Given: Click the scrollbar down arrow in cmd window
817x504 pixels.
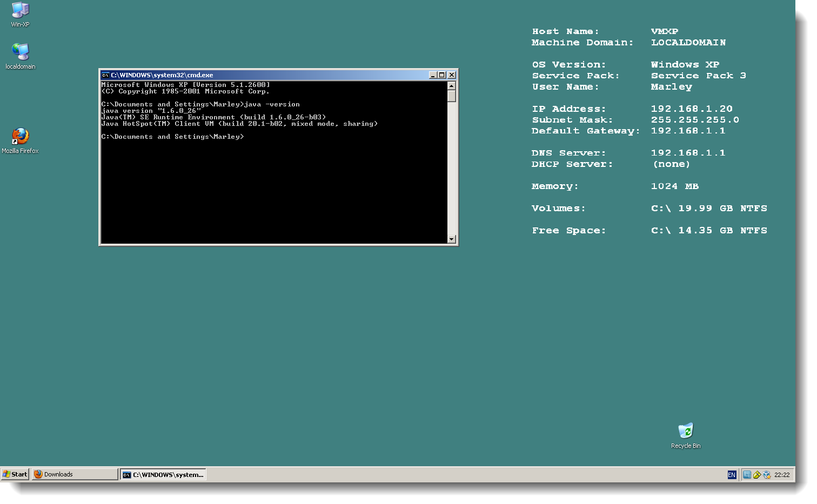Looking at the screenshot, I should (451, 239).
